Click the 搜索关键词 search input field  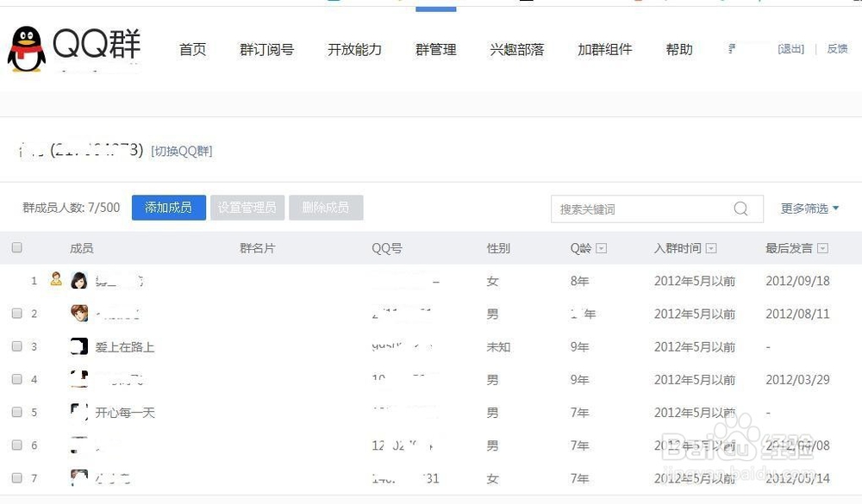pos(642,208)
